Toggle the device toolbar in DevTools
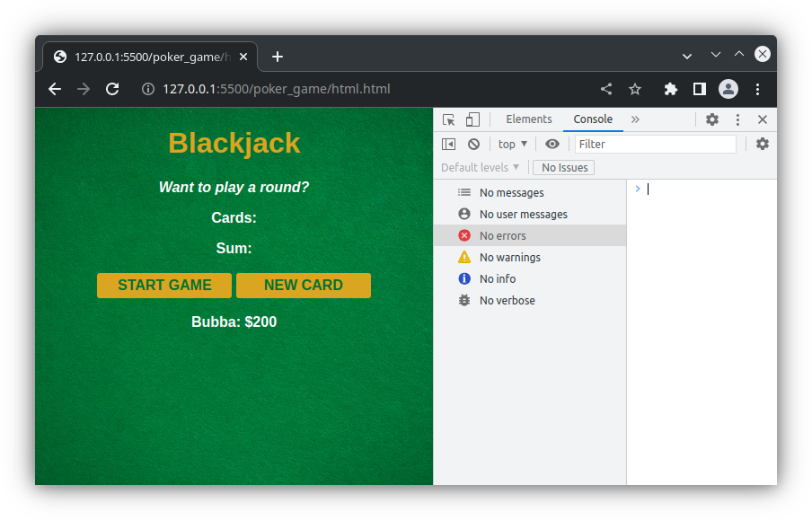 coord(473,119)
